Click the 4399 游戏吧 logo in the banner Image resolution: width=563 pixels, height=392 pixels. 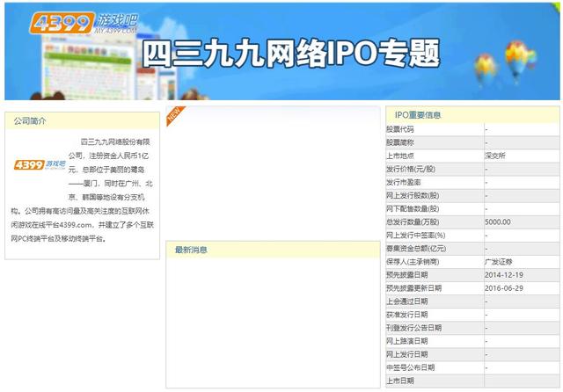[84, 24]
